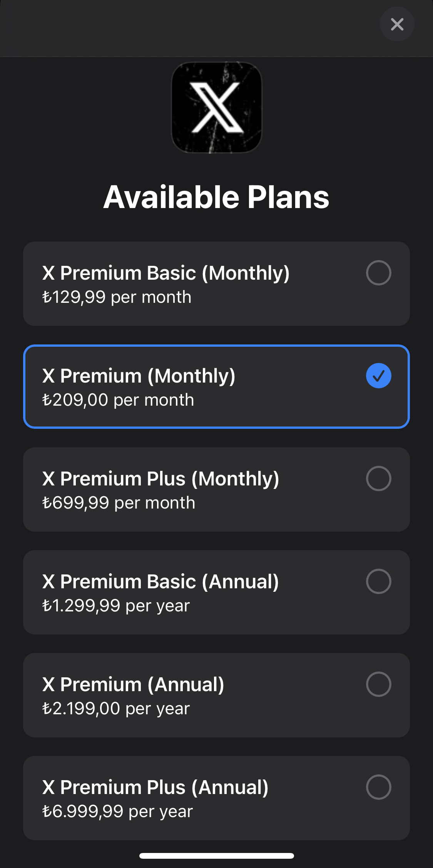Viewport: 433px width, 868px height.
Task: Select the X Premium Basic (Monthly) radio button
Action: click(378, 273)
